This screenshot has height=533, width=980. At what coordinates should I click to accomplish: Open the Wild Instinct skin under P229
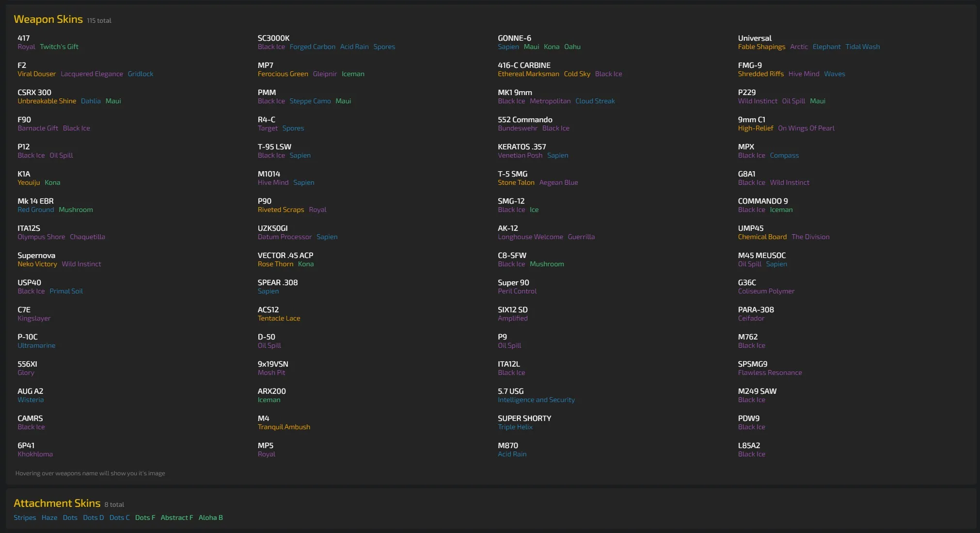coord(757,101)
